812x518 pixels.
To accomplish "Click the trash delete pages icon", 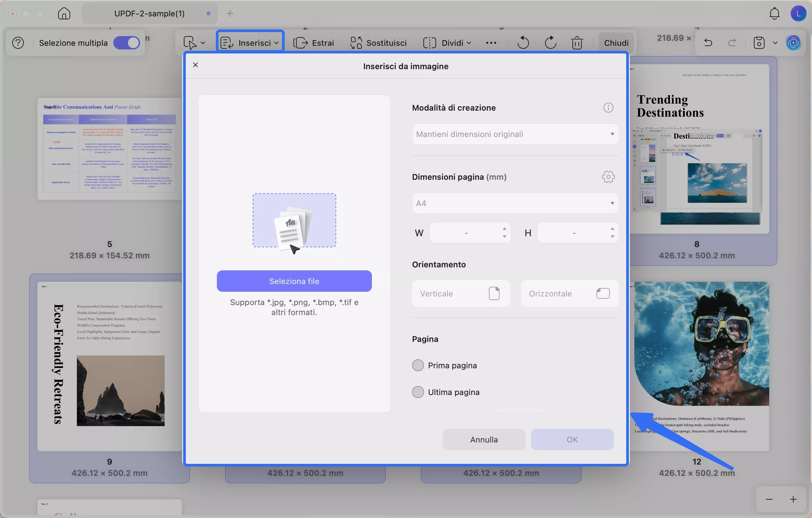I will (x=577, y=43).
